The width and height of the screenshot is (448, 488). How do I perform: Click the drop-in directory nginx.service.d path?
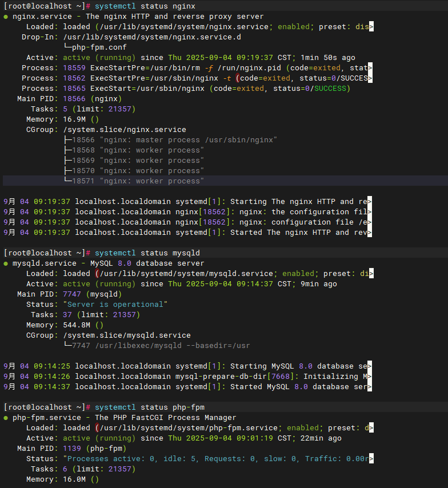pyautogui.click(x=152, y=37)
